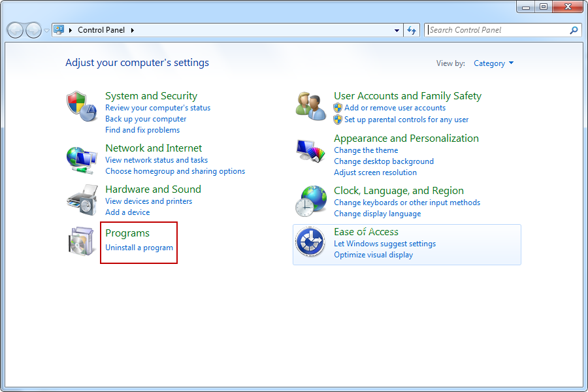The width and height of the screenshot is (588, 392).
Task: Open Clock, Language, and Region category
Action: 399,191
